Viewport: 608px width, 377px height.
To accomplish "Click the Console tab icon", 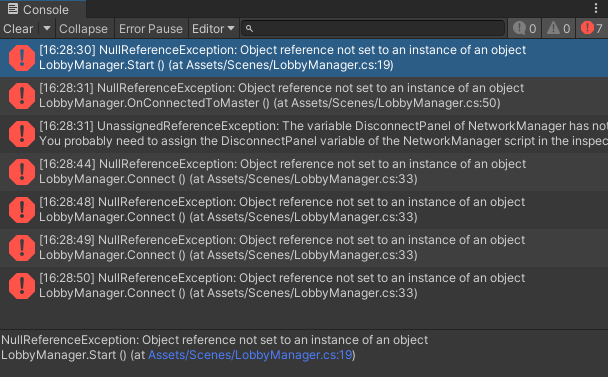I will click(x=13, y=9).
